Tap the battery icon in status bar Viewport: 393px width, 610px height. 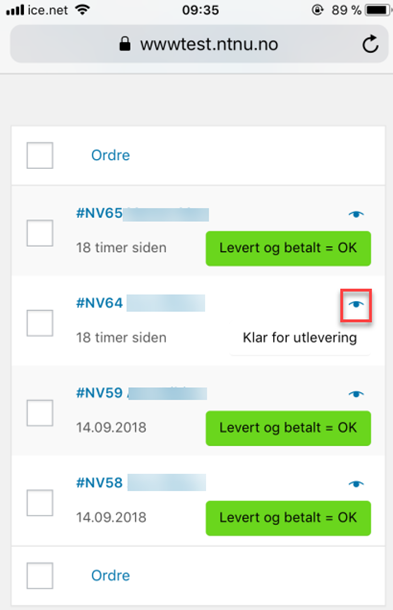pos(378,10)
